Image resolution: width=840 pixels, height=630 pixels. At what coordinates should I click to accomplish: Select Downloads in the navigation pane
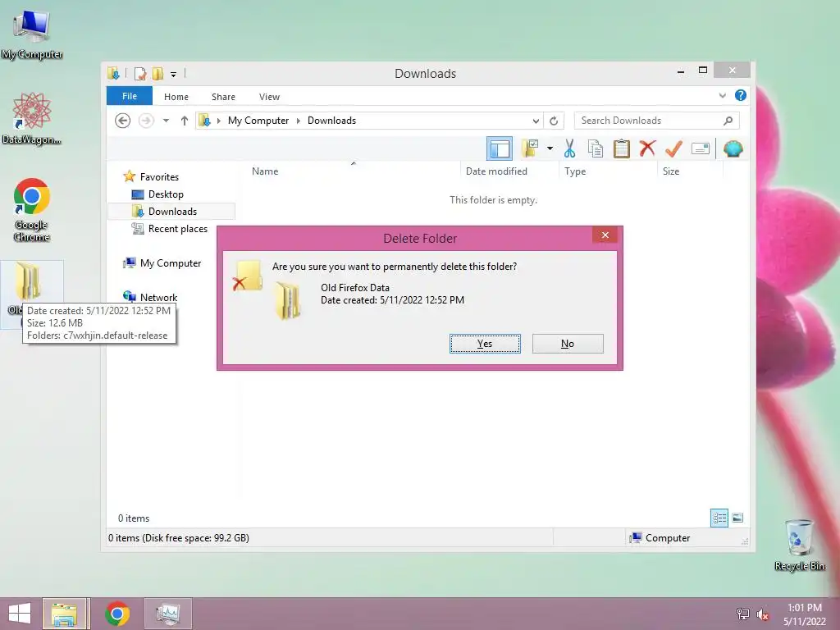(x=171, y=212)
